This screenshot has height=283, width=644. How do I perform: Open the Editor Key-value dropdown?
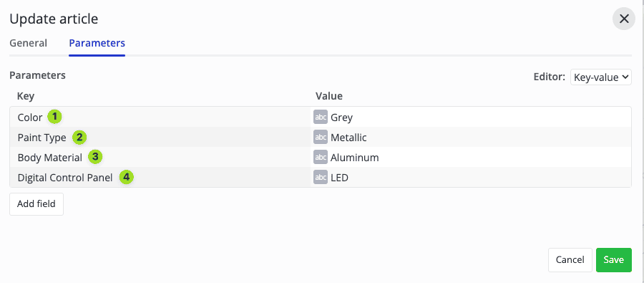pyautogui.click(x=601, y=77)
